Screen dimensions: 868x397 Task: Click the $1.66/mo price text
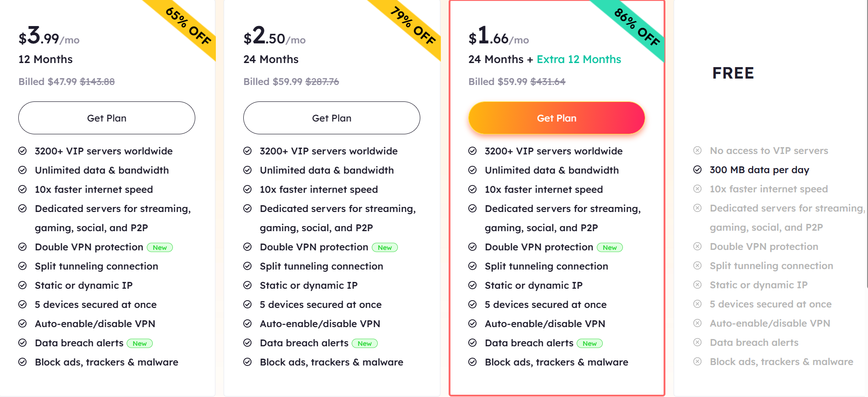(x=498, y=36)
